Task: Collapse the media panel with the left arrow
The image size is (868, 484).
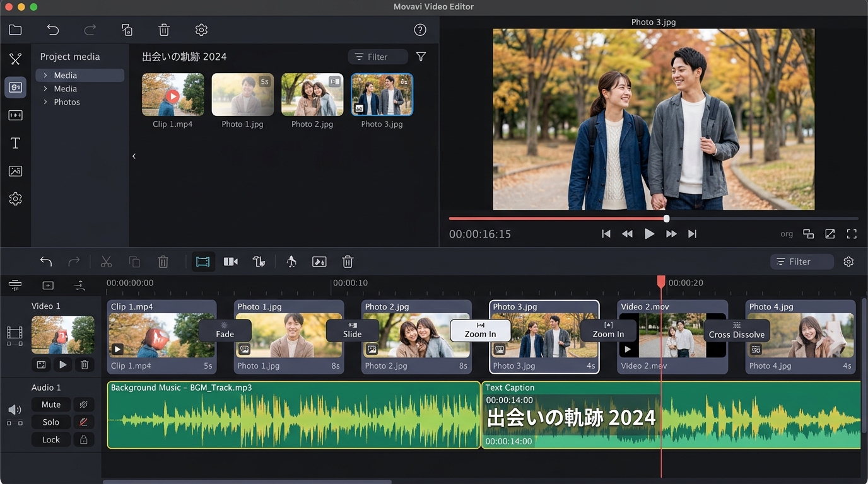Action: [134, 156]
